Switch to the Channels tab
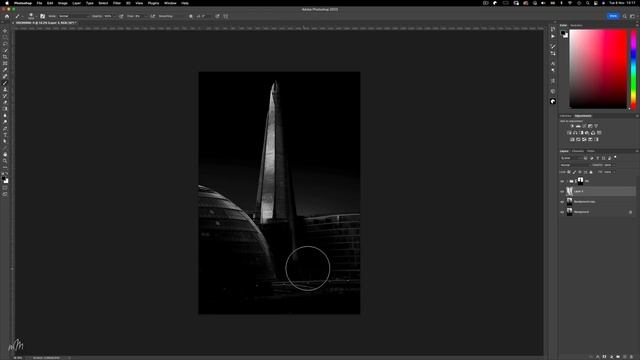 click(578, 151)
